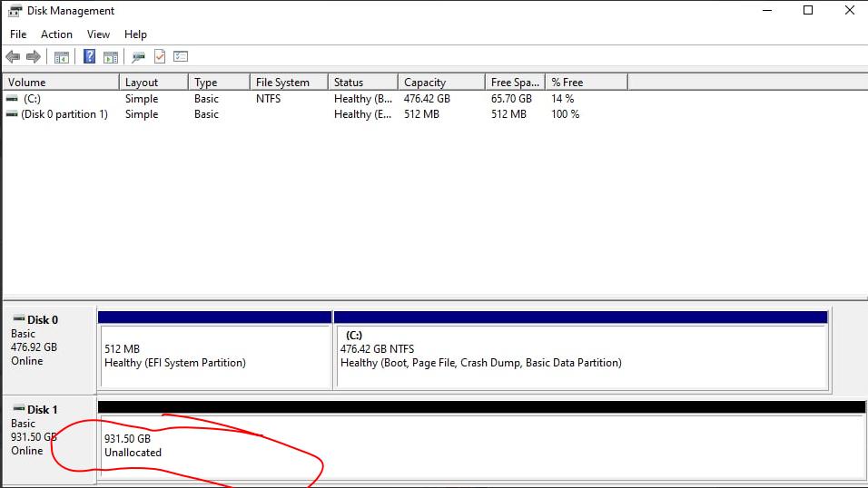The image size is (868, 488).
Task: Click the Forward arrow in the toolbar
Action: click(x=34, y=56)
